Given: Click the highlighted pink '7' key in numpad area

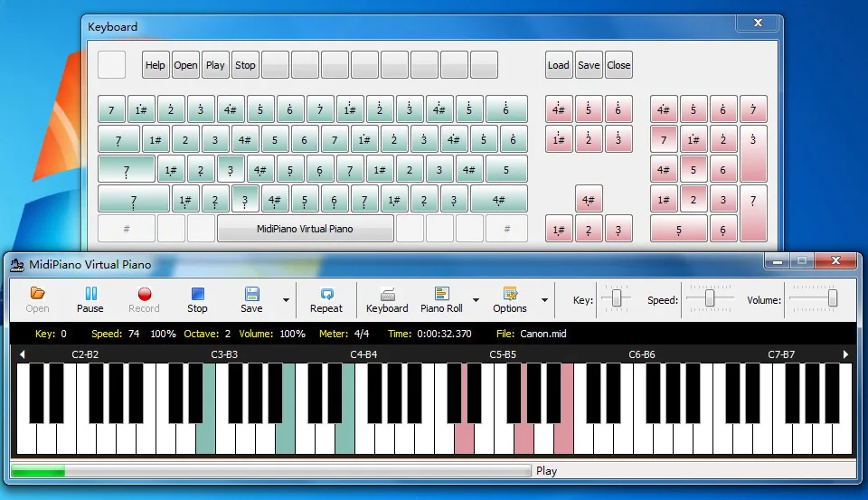Looking at the screenshot, I should pyautogui.click(x=664, y=139).
